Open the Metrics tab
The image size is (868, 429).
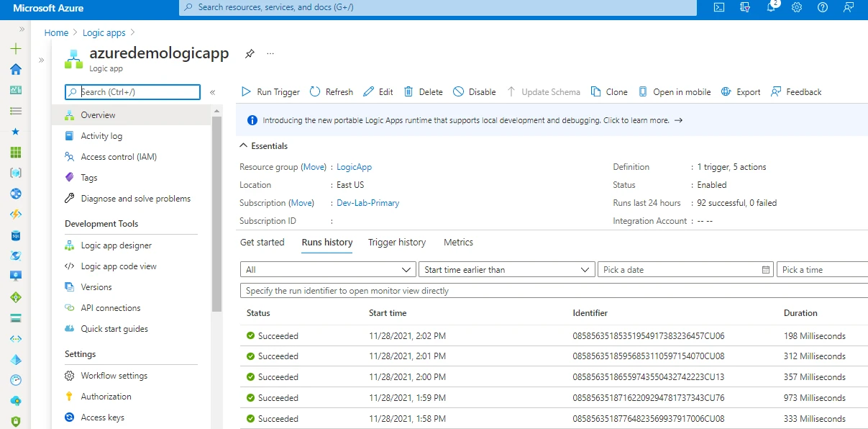[x=458, y=243]
